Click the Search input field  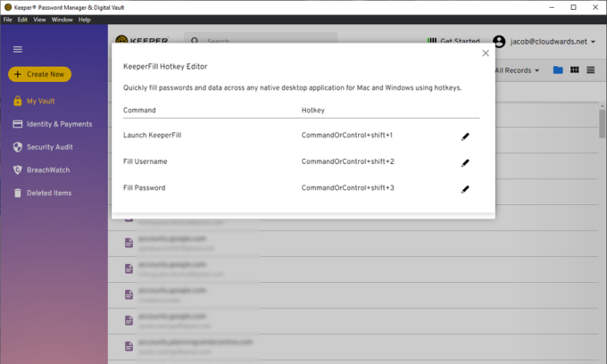tap(268, 41)
